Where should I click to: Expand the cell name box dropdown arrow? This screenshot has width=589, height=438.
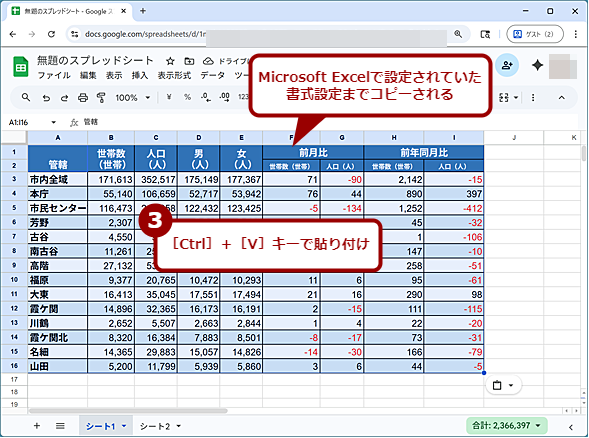pyautogui.click(x=53, y=122)
